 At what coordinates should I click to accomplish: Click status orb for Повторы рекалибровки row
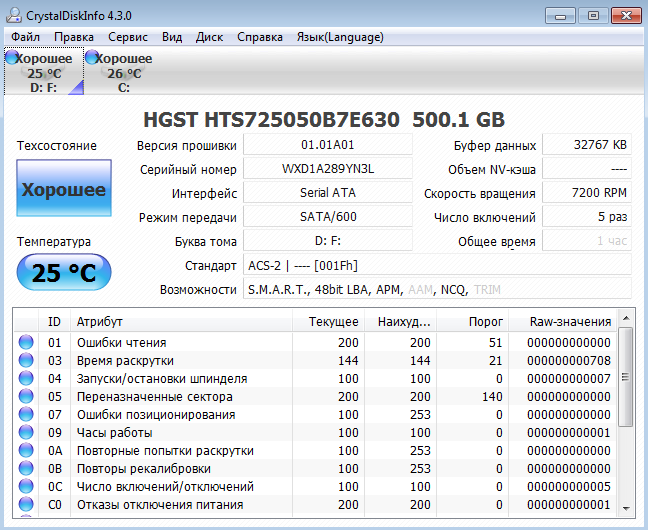click(26, 468)
